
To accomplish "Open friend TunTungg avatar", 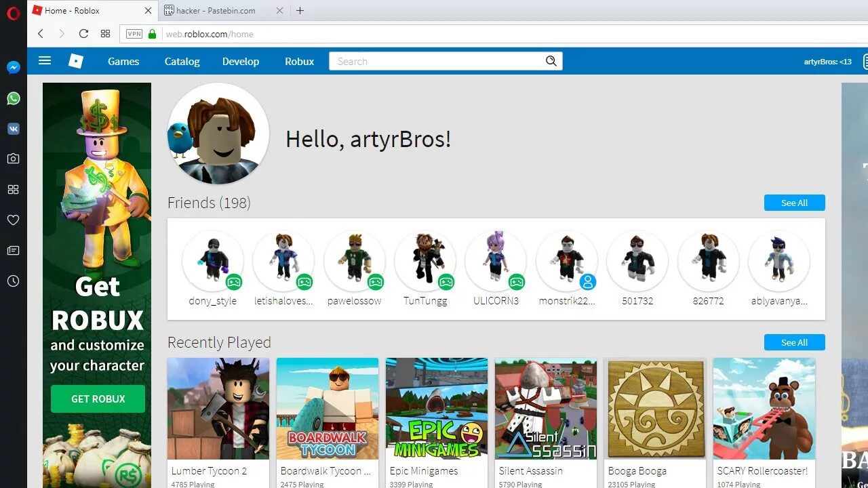I will tap(425, 261).
